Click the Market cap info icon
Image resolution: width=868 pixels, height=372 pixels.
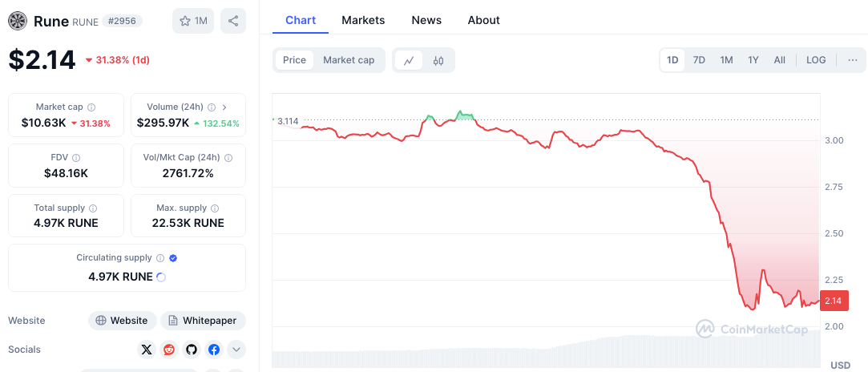tap(91, 107)
